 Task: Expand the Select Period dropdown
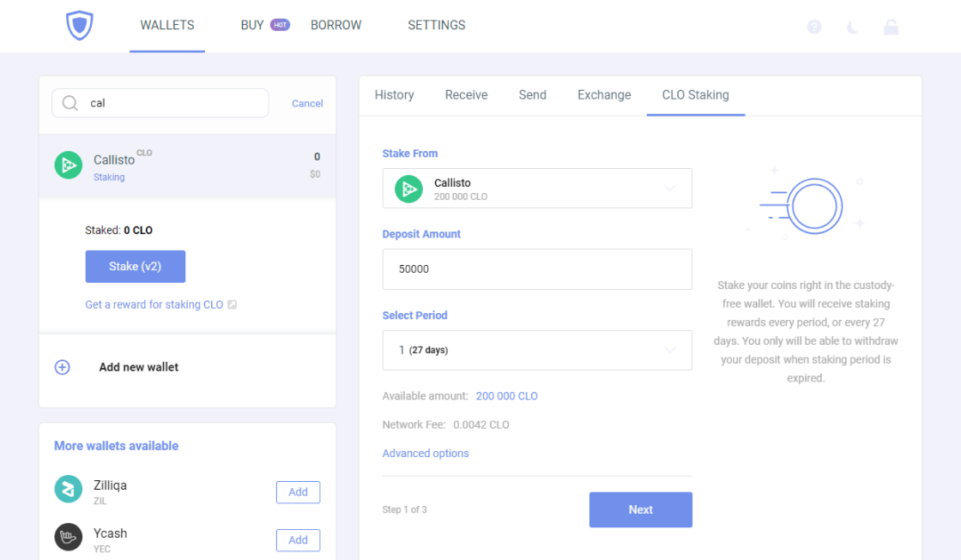537,350
